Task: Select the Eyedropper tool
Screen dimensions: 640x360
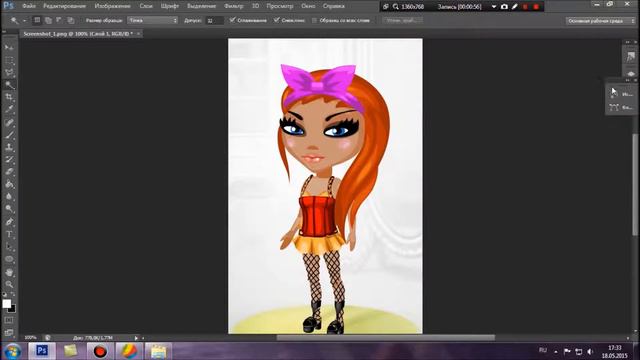Action: tap(9, 109)
